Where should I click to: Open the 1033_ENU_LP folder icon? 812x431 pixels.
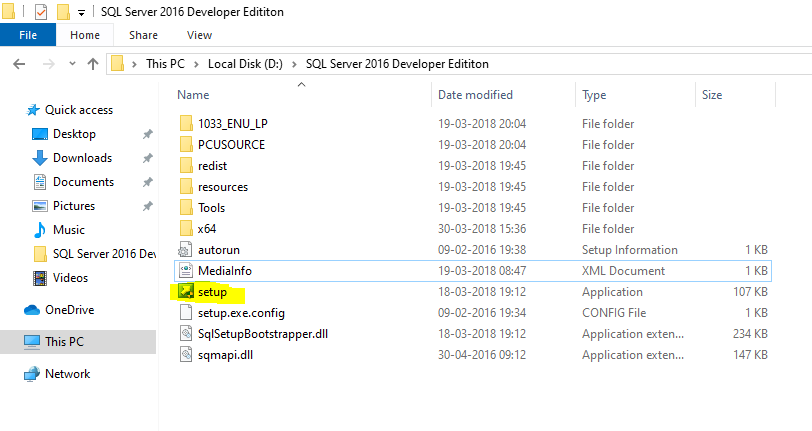click(186, 123)
